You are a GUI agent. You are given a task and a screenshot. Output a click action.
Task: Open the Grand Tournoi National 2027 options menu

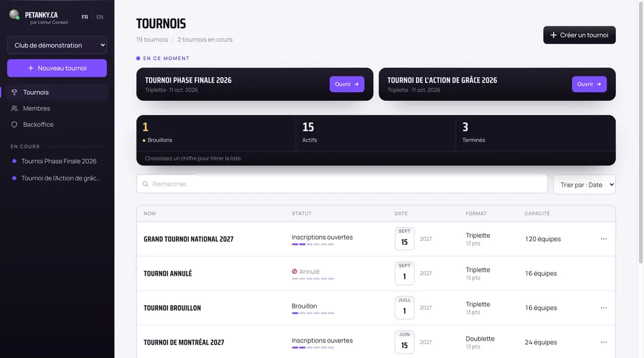[x=603, y=239]
